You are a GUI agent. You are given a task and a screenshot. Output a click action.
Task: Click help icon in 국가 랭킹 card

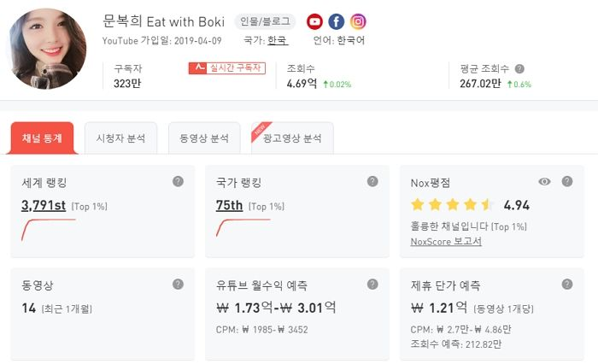[x=372, y=181]
